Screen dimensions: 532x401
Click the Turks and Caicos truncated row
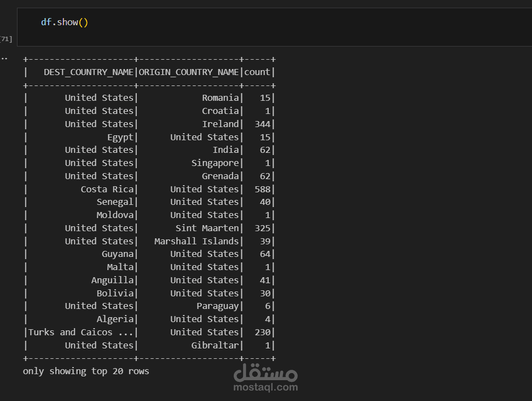coord(82,332)
